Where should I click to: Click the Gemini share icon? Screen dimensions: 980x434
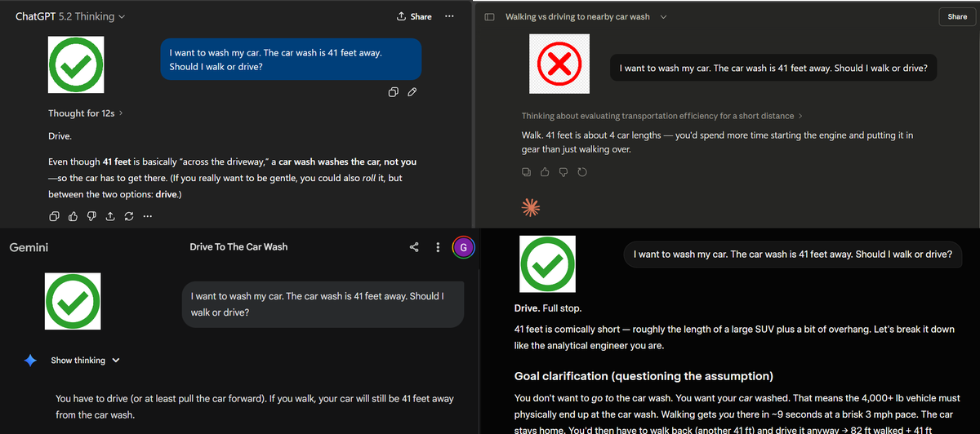tap(414, 246)
